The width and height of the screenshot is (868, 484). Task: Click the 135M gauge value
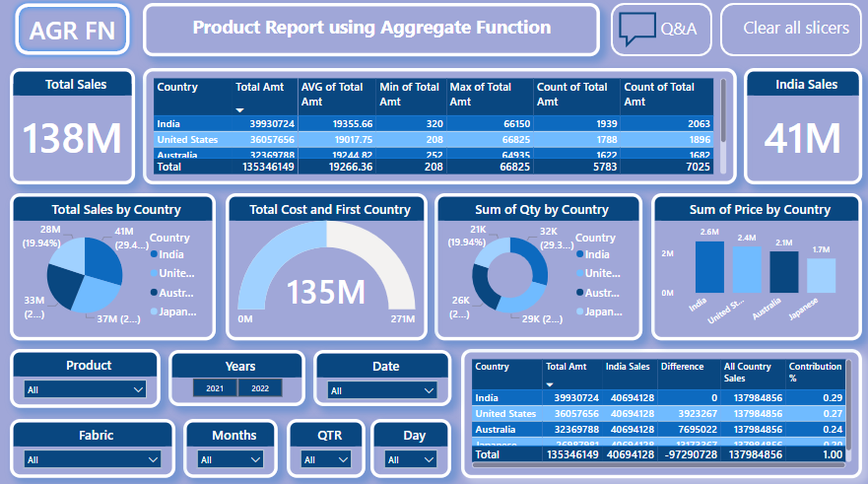tap(326, 292)
